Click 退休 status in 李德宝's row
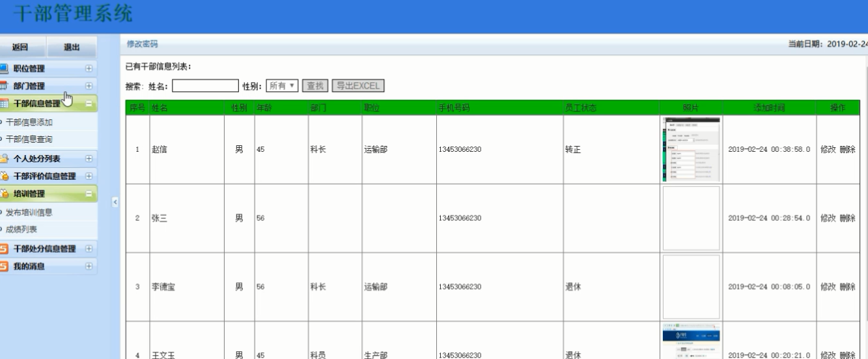The height and width of the screenshot is (359, 868). coord(574,287)
